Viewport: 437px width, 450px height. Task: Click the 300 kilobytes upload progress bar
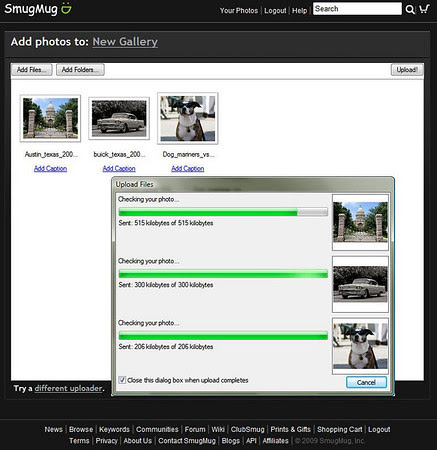pyautogui.click(x=223, y=274)
